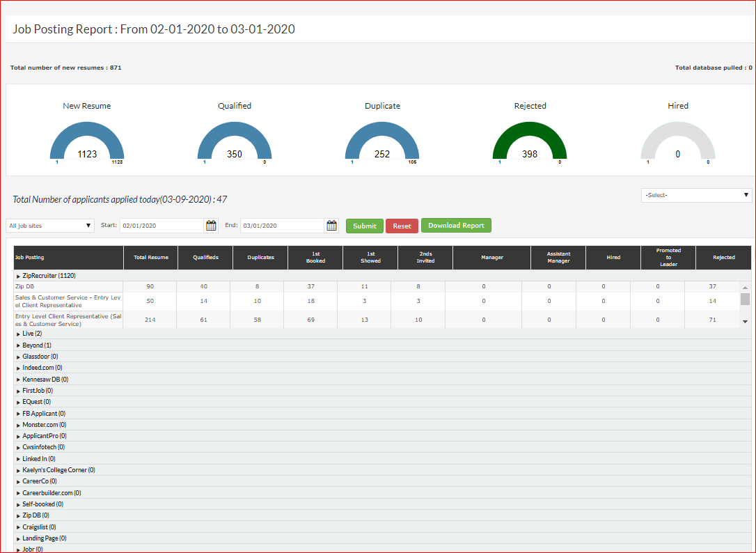Click the table scrollbar up arrow
The image size is (756, 553).
745,287
